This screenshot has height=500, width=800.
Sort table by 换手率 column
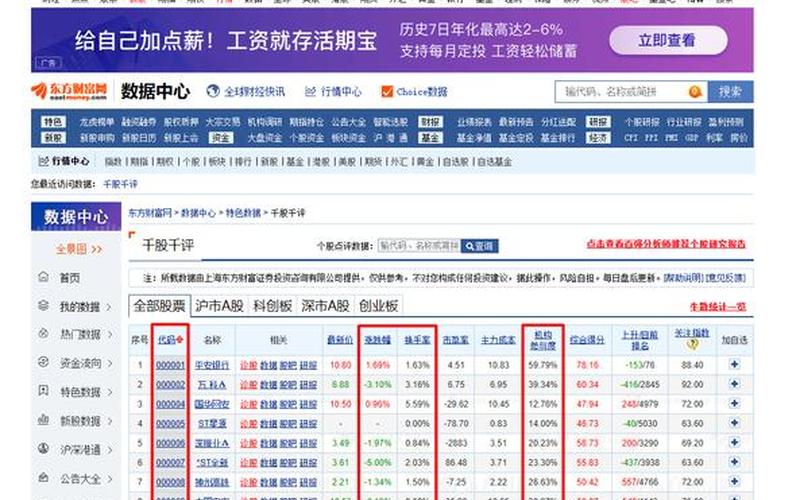(417, 340)
